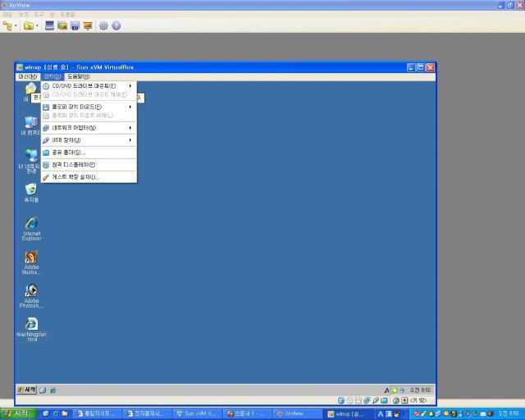Open XnView options gear icon

pyautogui.click(x=103, y=25)
